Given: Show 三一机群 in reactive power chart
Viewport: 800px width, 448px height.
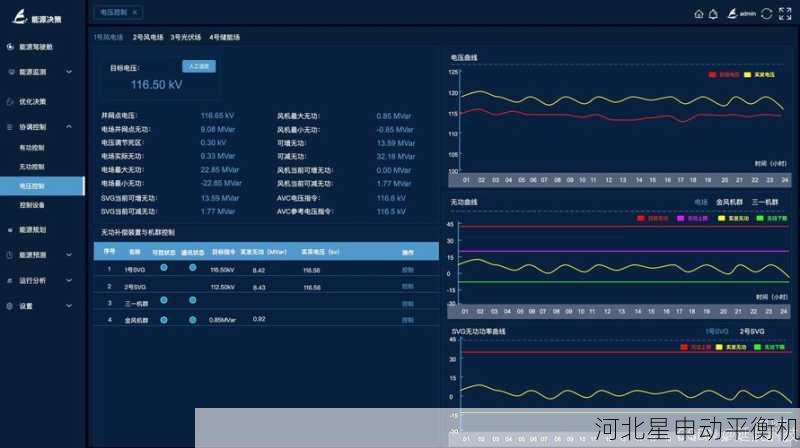Looking at the screenshot, I should coord(765,202).
